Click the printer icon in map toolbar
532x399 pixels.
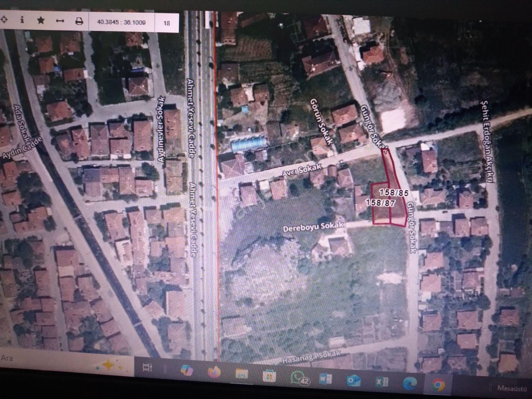(x=79, y=22)
